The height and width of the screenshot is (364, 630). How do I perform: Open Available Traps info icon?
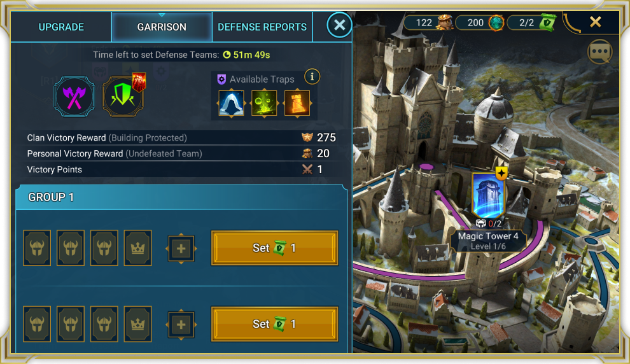(x=312, y=76)
